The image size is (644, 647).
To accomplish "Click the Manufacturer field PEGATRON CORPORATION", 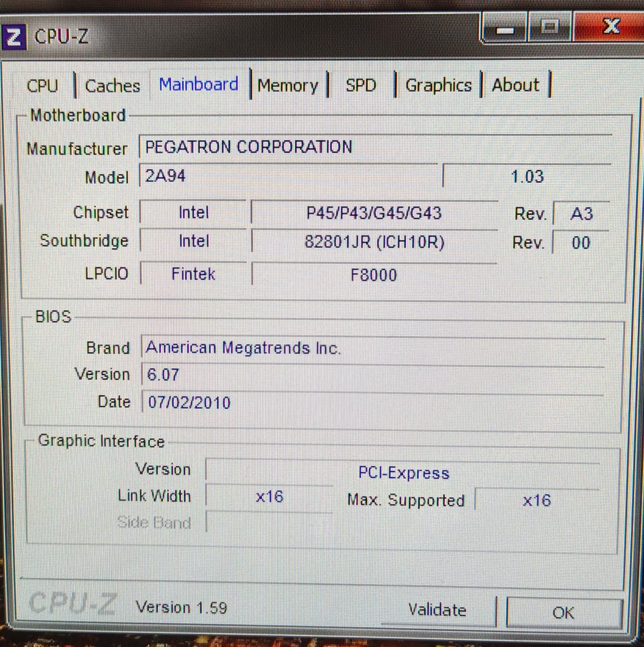I will (375, 146).
